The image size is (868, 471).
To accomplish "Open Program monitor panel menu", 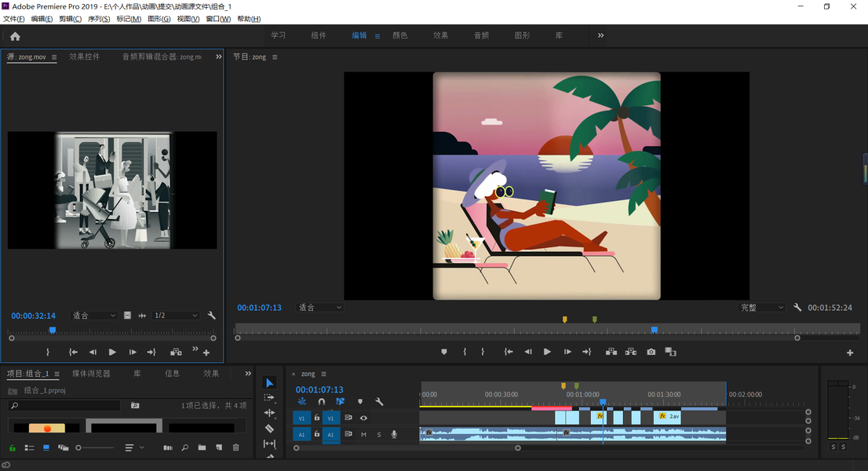I will click(275, 57).
